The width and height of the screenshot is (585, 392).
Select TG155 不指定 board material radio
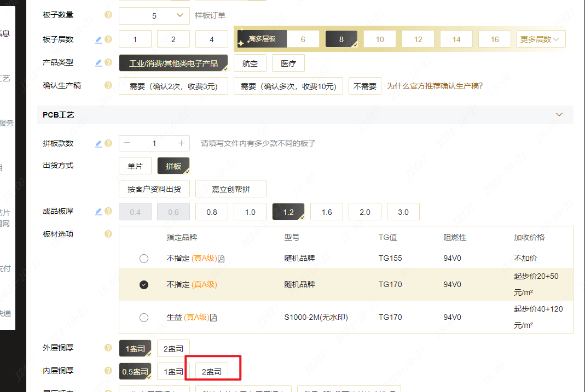[144, 259]
